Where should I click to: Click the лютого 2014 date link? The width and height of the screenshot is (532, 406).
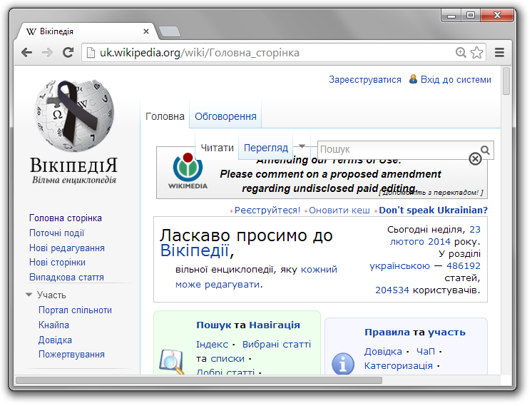[420, 242]
